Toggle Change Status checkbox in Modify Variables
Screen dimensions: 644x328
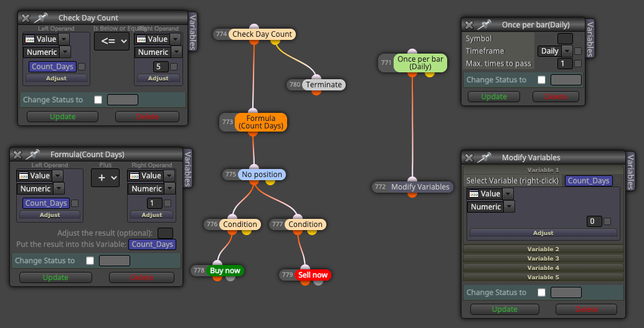click(542, 292)
